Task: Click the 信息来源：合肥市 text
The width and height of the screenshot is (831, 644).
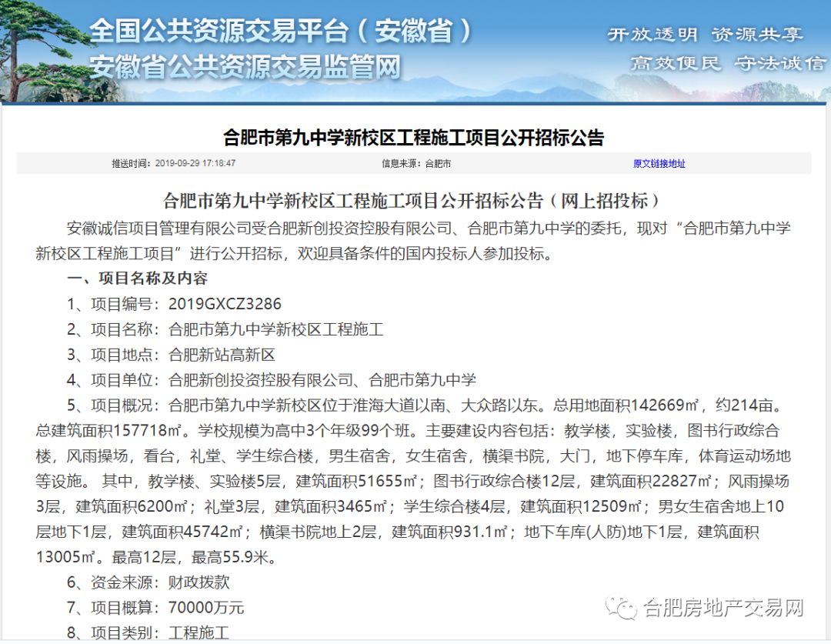Action: point(416,164)
